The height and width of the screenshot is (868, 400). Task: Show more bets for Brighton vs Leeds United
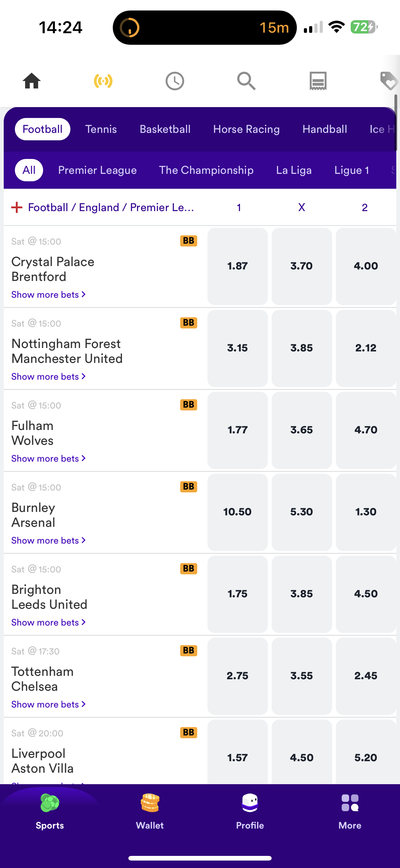click(48, 622)
